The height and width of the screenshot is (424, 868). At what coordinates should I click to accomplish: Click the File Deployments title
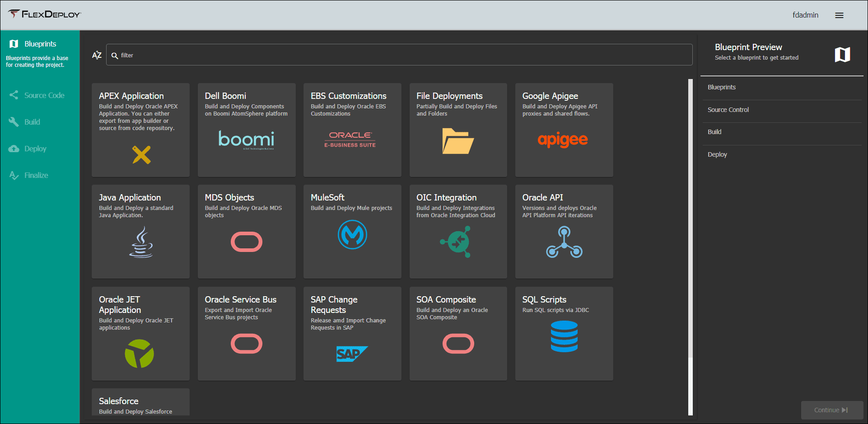449,96
